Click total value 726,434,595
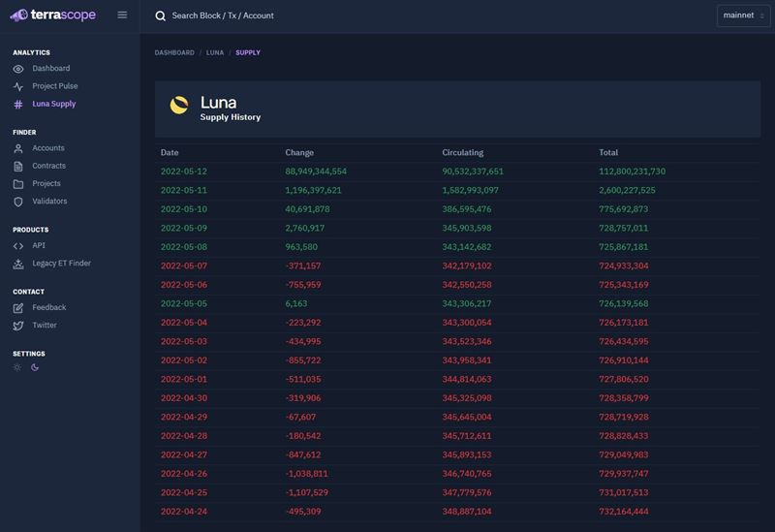The image size is (775, 532). 624,342
